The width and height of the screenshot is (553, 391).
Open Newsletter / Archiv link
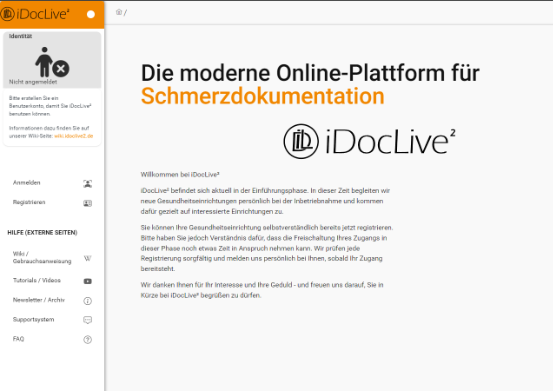tap(39, 300)
